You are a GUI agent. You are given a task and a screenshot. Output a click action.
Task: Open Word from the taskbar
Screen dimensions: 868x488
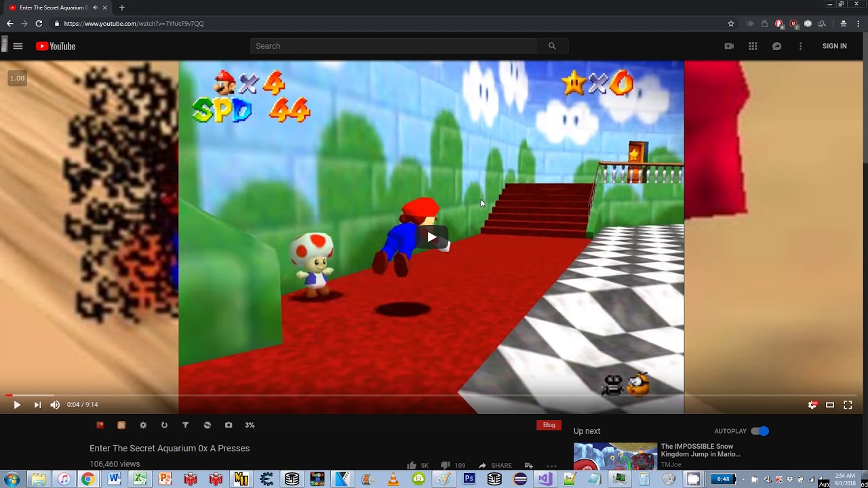point(114,479)
